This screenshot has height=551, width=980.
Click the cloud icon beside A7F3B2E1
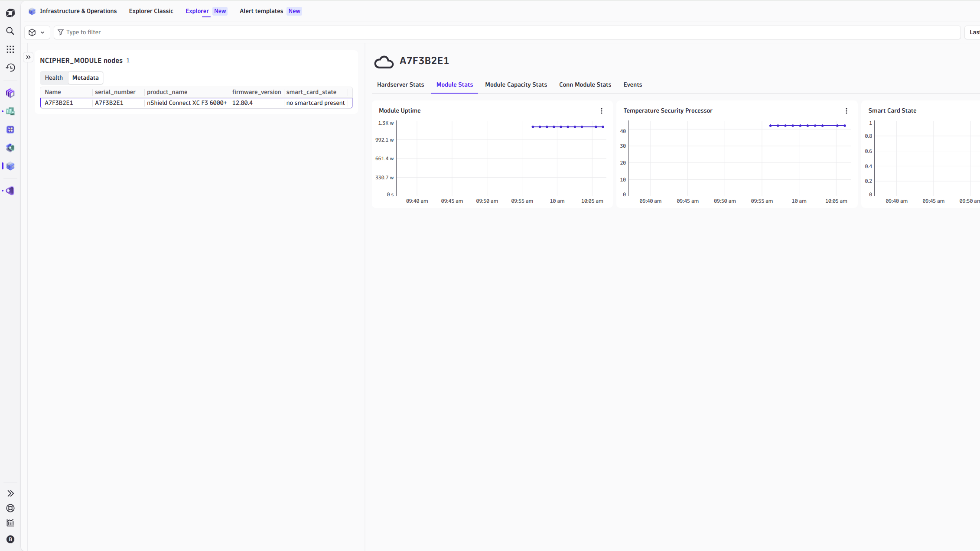384,62
